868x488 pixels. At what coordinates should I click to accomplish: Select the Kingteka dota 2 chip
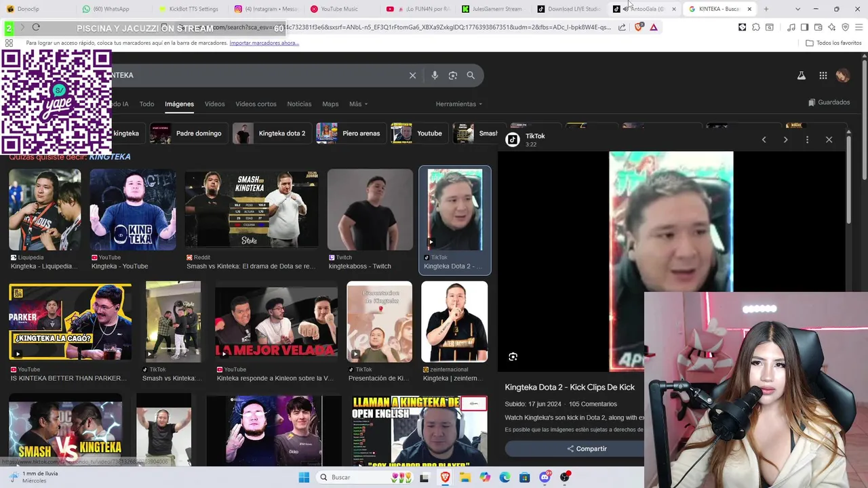271,134
